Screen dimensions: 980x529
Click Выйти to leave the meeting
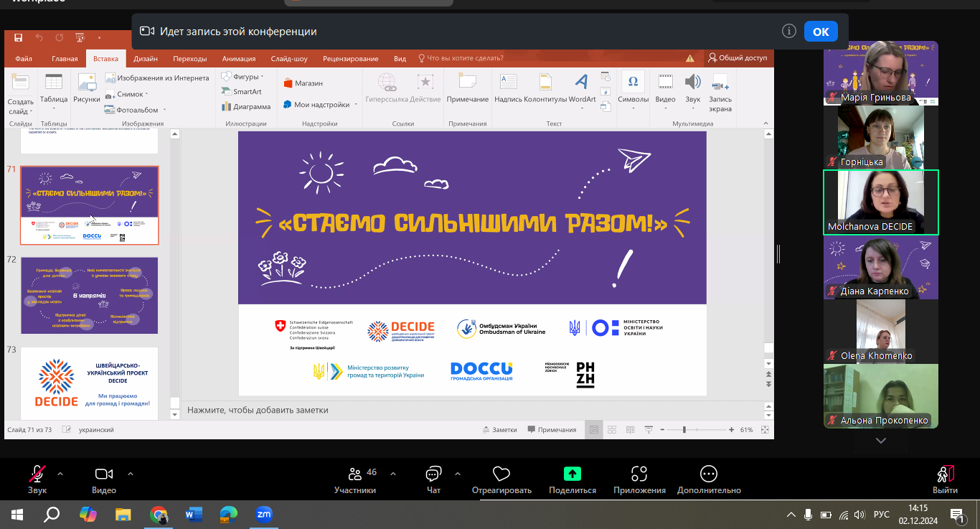945,479
